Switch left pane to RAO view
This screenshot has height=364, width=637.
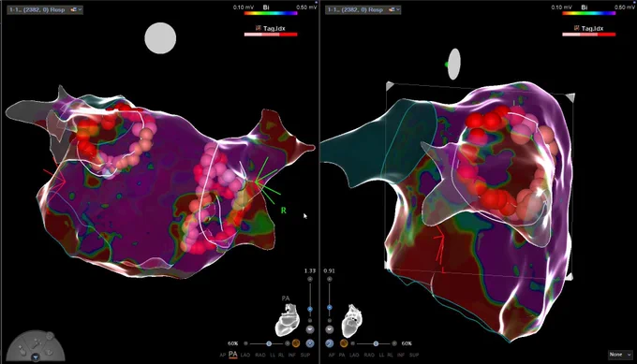point(260,355)
